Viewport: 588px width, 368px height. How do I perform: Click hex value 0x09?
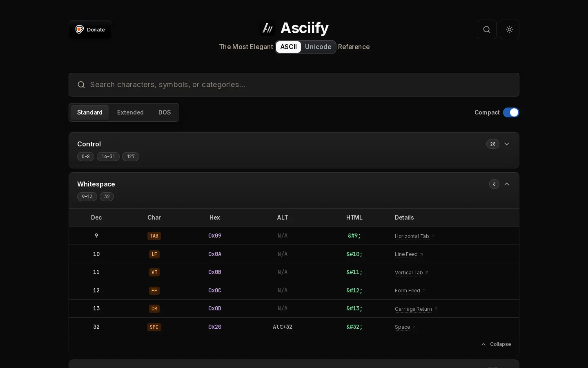[x=215, y=236]
